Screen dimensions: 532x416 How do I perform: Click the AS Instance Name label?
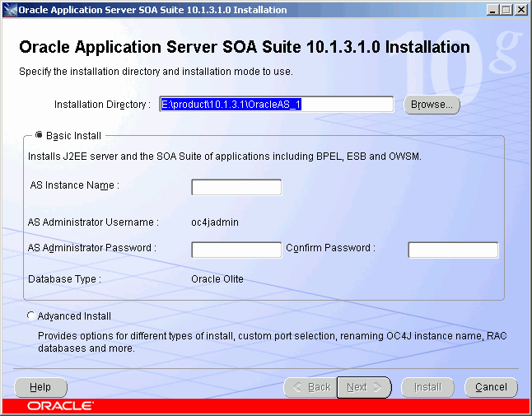tap(74, 185)
